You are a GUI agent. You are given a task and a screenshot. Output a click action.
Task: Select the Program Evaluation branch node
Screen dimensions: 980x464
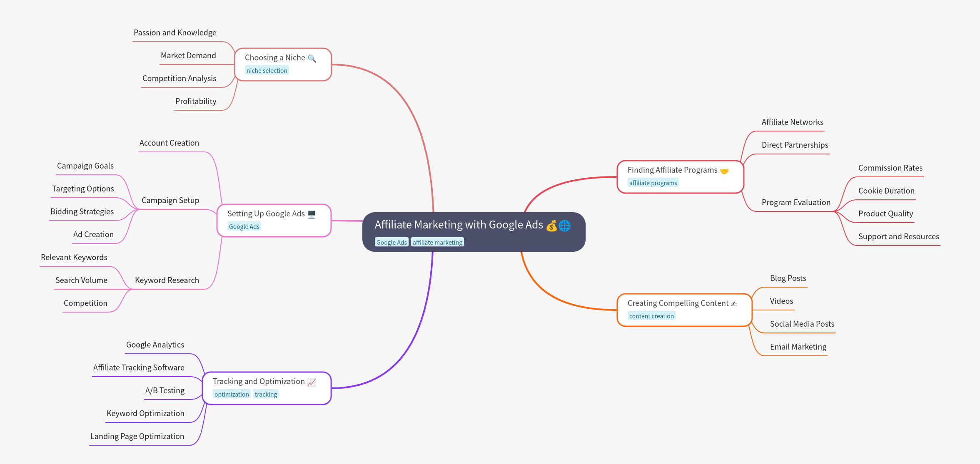(x=796, y=203)
